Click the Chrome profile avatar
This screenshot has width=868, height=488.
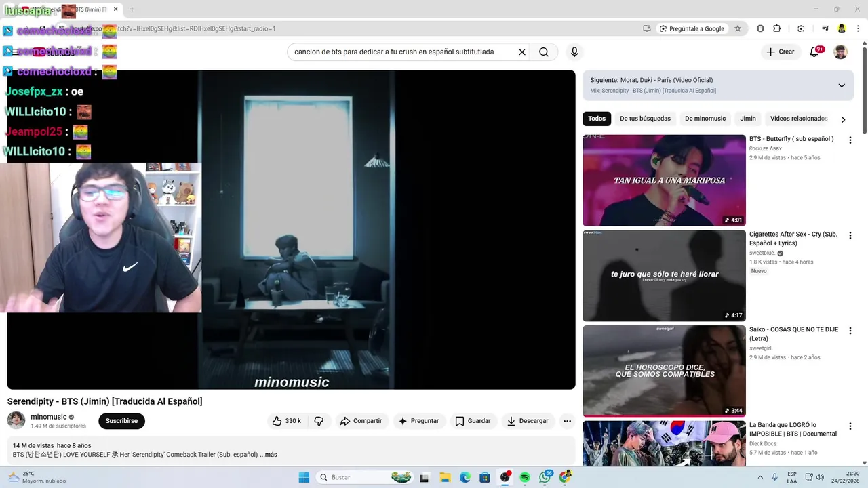pyautogui.click(x=842, y=28)
